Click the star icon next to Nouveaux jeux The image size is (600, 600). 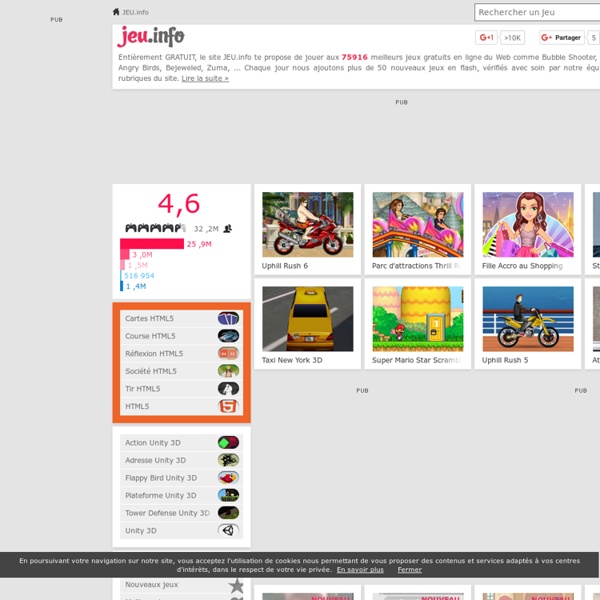click(236, 585)
